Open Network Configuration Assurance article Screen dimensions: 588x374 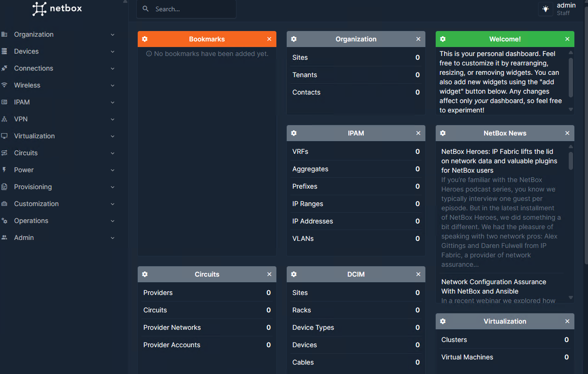click(x=494, y=286)
